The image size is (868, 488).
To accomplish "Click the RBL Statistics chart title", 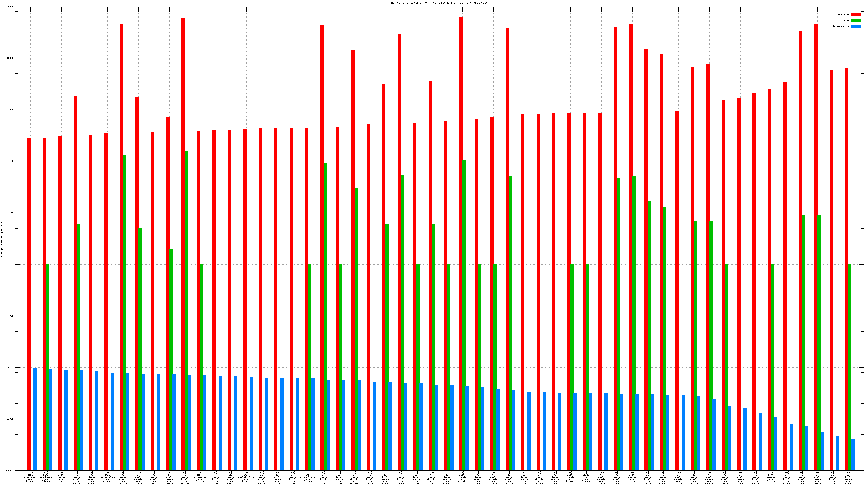I will (439, 3).
